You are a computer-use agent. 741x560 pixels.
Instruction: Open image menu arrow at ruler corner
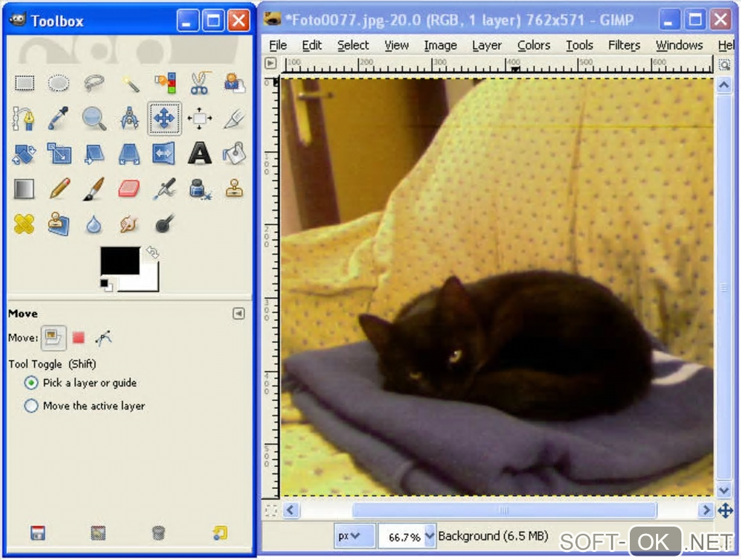pyautogui.click(x=270, y=63)
